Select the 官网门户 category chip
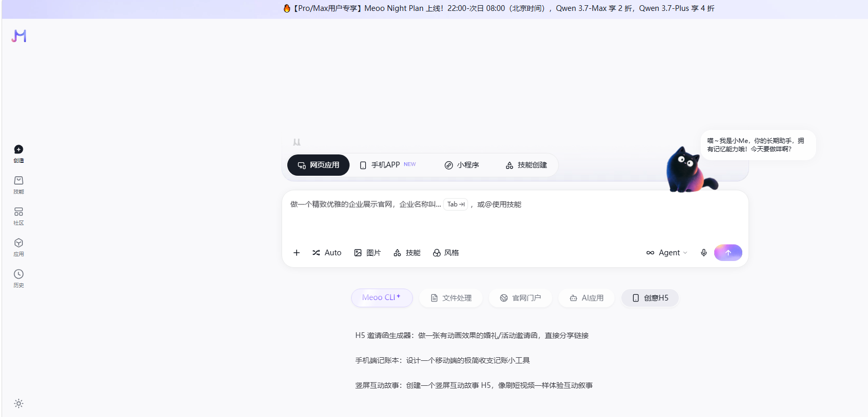The height and width of the screenshot is (417, 868). (x=520, y=298)
